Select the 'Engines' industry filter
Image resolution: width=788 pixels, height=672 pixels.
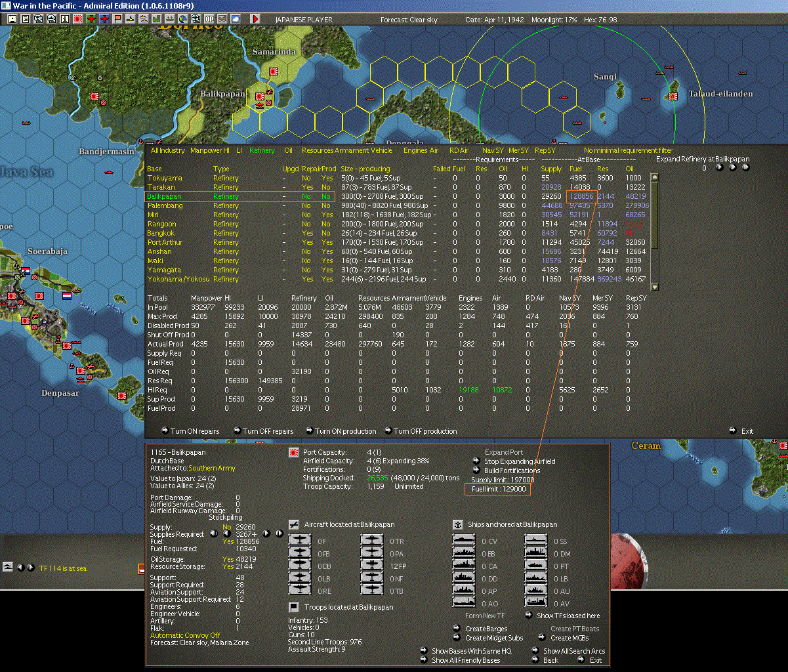(x=415, y=150)
